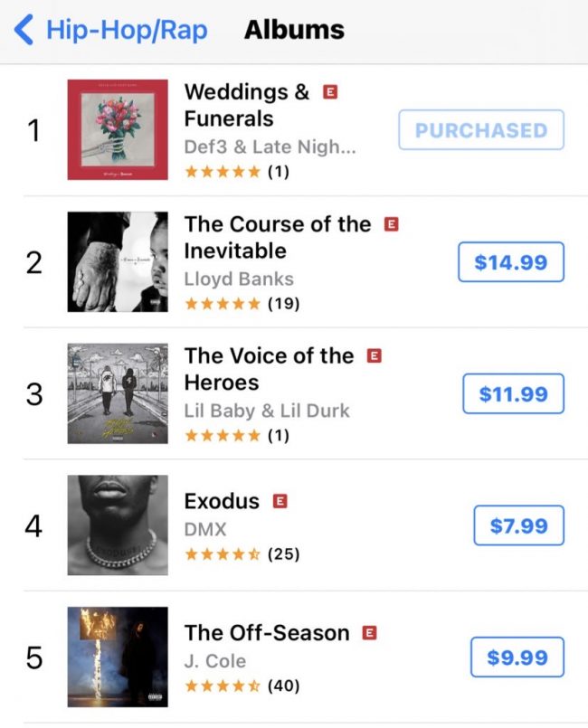Tap the star rating under J. Cole
The width and height of the screenshot is (588, 728).
point(223,685)
